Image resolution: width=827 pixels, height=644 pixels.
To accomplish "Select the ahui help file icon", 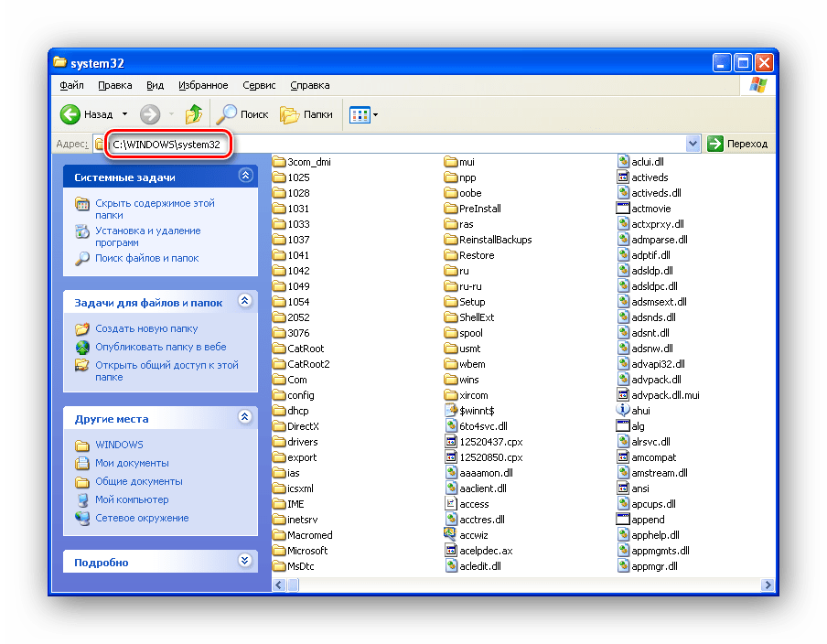I will (624, 411).
